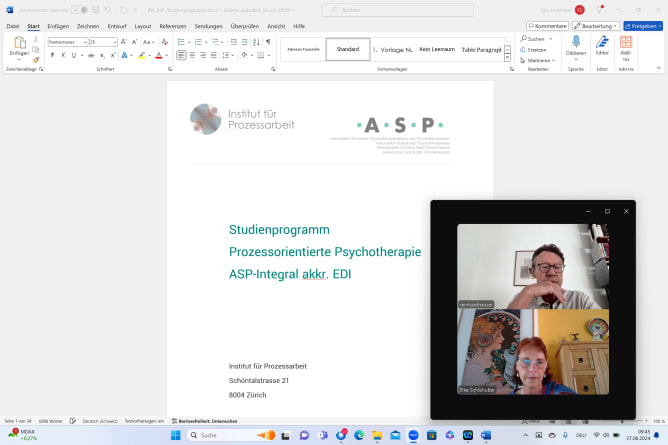Toggle bold formatting
Image resolution: width=668 pixels, height=445 pixels.
(x=52, y=55)
